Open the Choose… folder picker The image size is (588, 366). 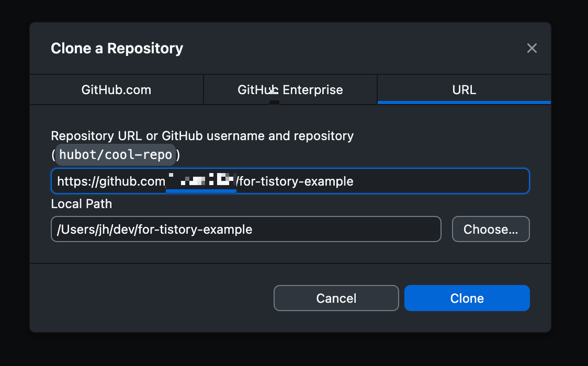[x=491, y=229]
